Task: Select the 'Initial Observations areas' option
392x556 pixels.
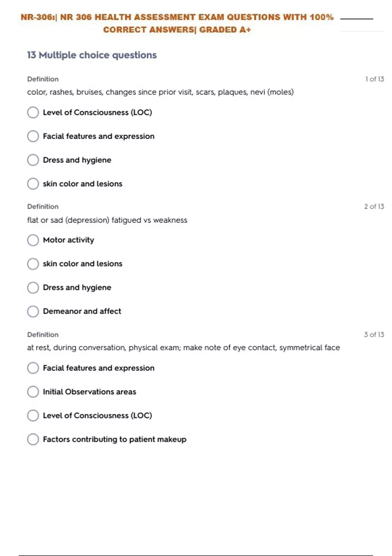Action: [x=33, y=392]
